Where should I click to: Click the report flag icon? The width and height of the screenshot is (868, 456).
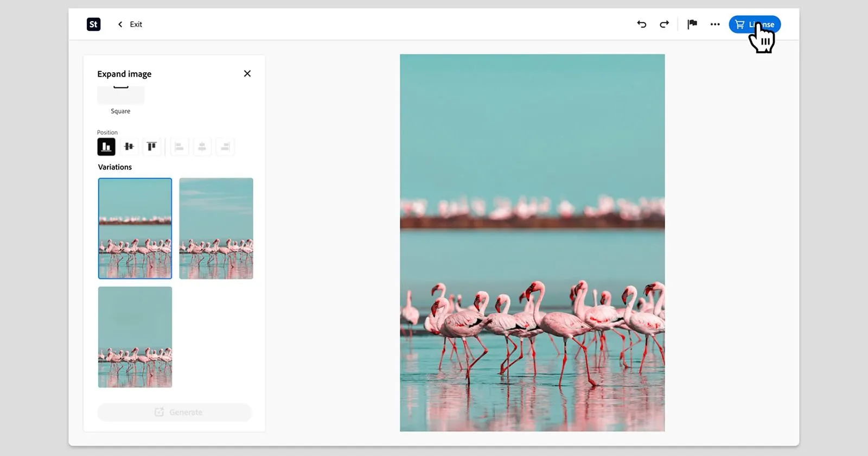(692, 24)
